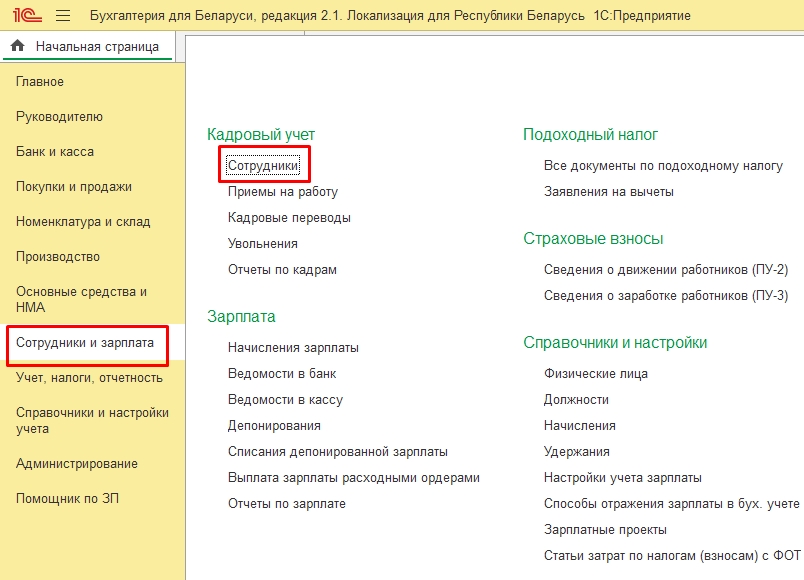Open the Производство section
Viewport: 804px width, 580px height.
click(x=58, y=256)
